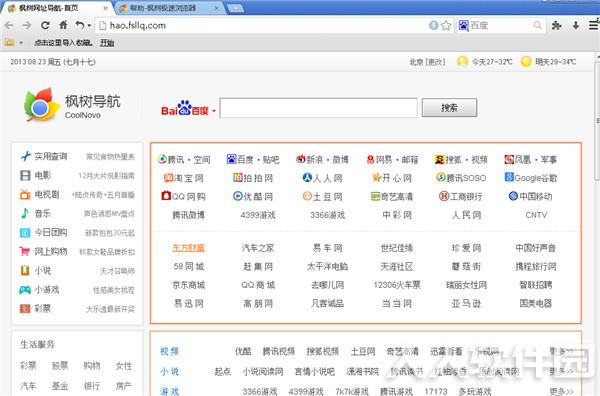Open 银行 under 生活服务
This screenshot has width=600, height=396.
pos(92,386)
